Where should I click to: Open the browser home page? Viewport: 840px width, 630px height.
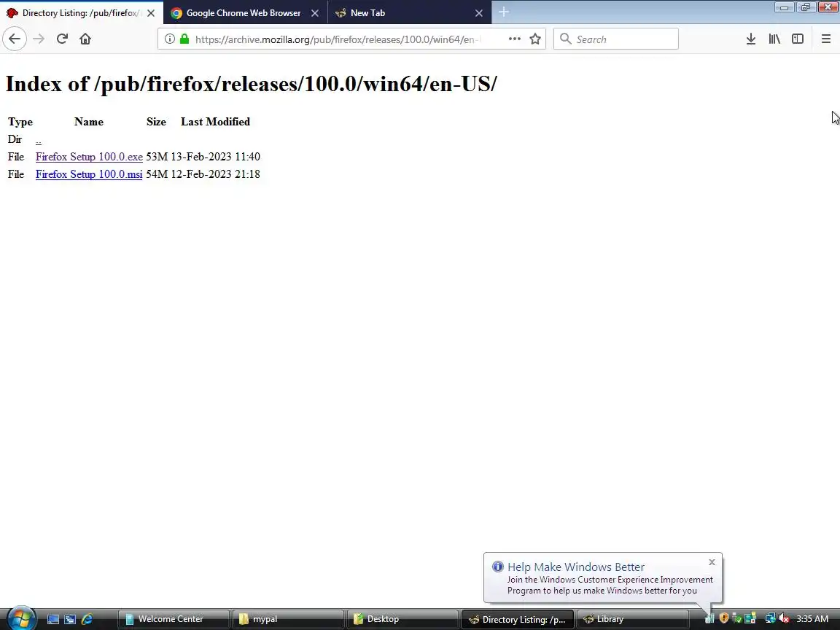(x=85, y=39)
